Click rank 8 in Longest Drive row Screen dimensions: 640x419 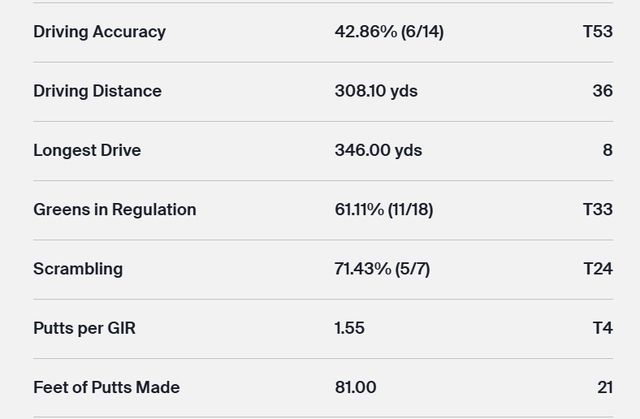point(607,150)
